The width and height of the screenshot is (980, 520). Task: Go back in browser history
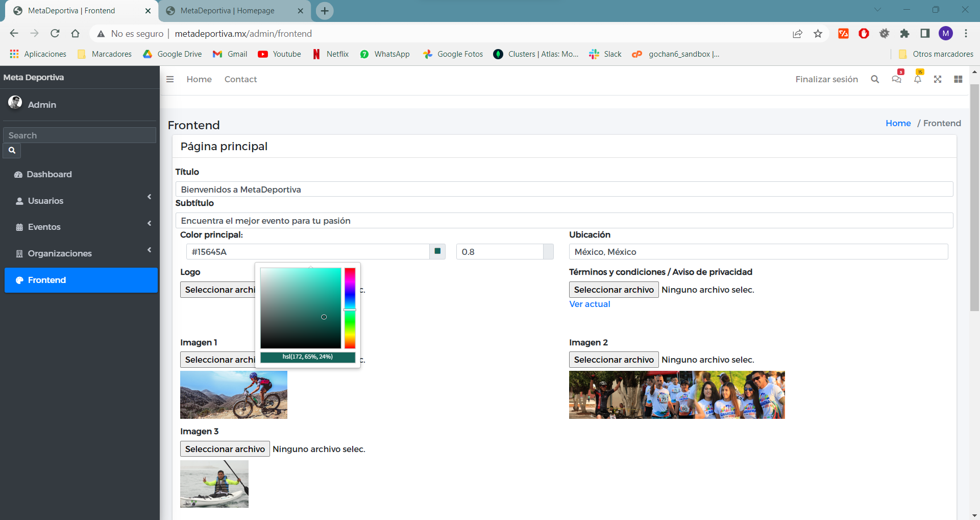pos(14,34)
